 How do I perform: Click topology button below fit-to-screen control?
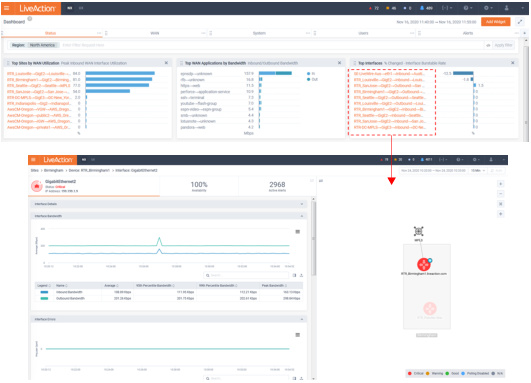pos(501,214)
